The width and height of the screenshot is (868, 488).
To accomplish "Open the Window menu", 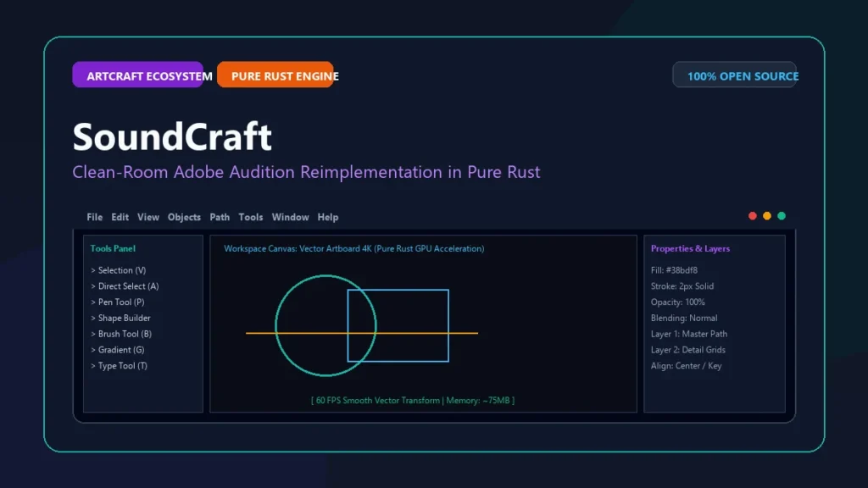I will point(291,218).
